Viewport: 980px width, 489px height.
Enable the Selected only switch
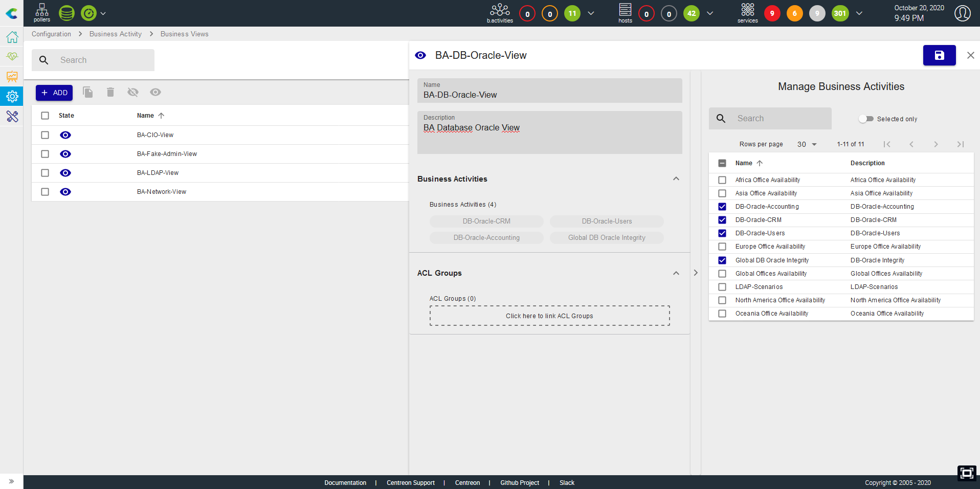(866, 119)
